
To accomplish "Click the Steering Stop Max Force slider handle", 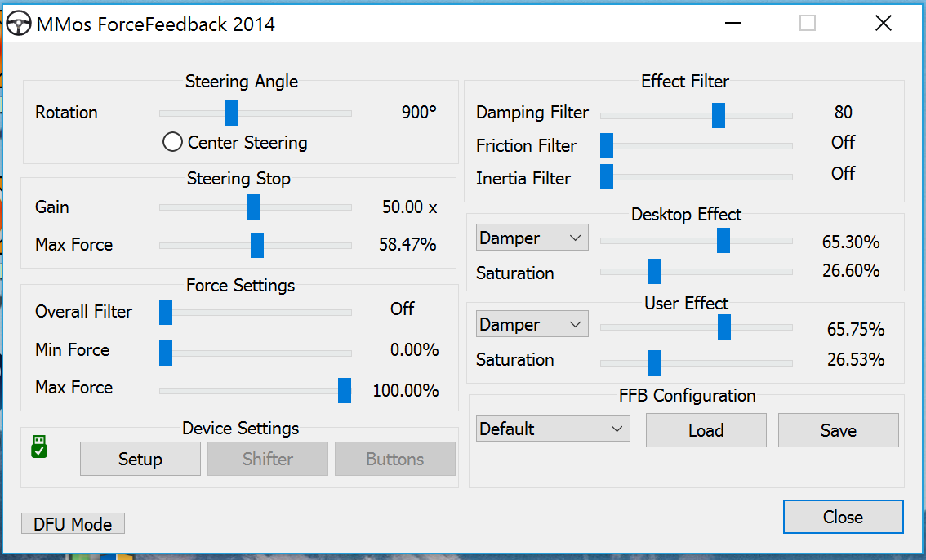I will [x=257, y=245].
